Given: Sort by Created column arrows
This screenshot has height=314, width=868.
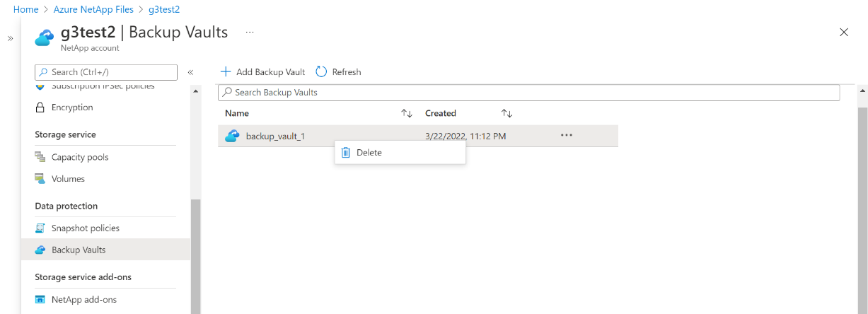Looking at the screenshot, I should 507,113.
